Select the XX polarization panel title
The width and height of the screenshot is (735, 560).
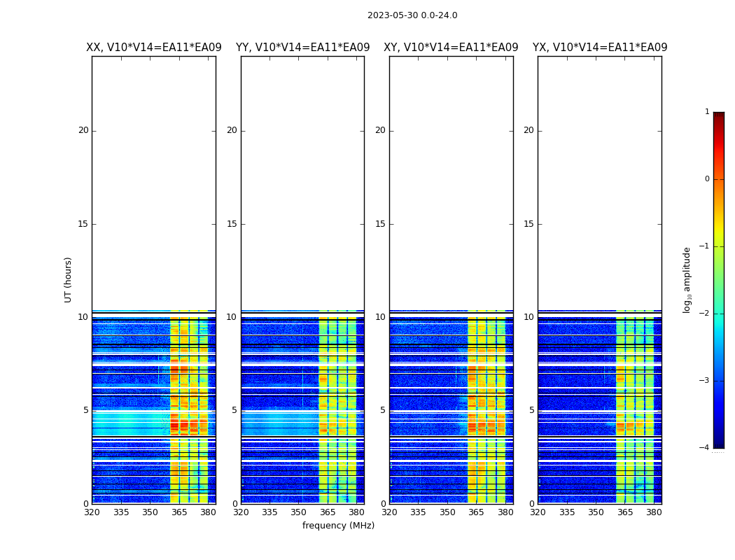(x=153, y=48)
